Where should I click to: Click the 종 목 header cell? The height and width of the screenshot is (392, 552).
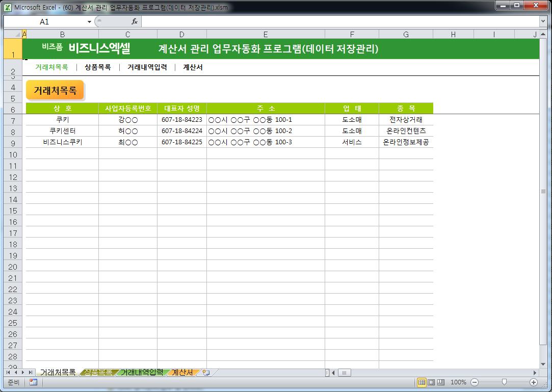pyautogui.click(x=406, y=109)
